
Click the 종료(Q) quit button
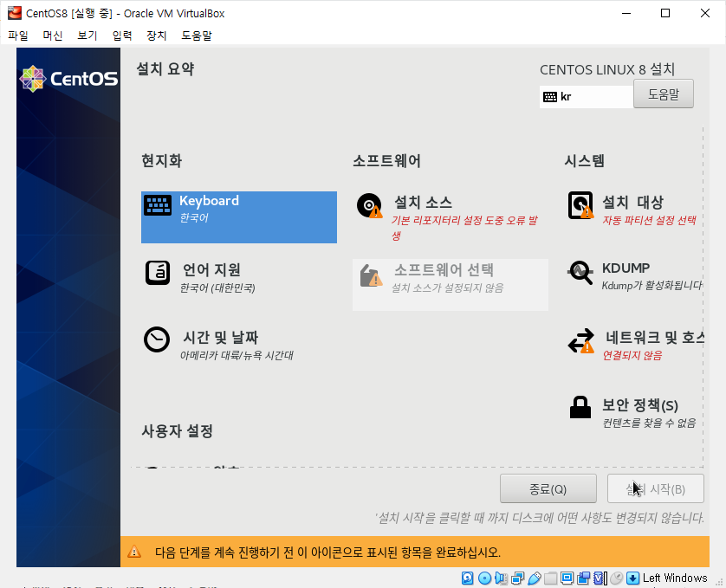pos(548,488)
